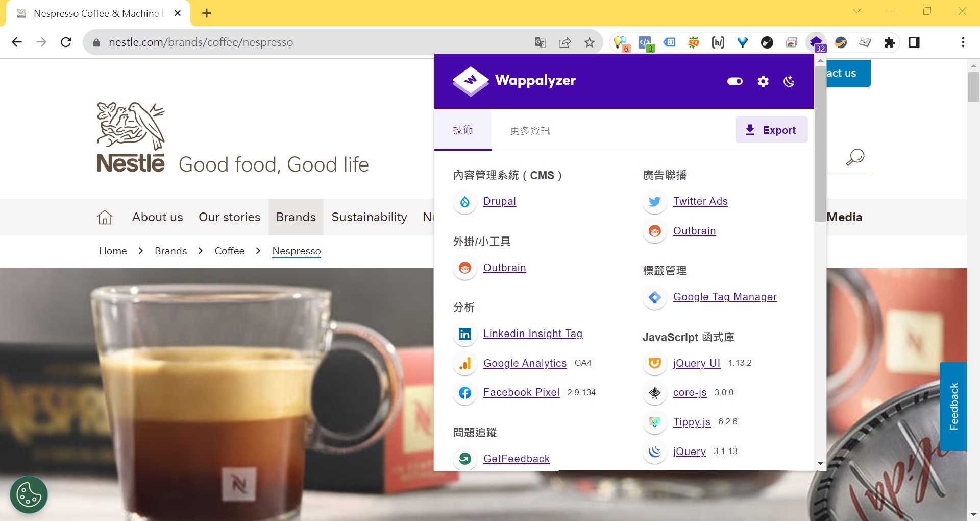
Task: Open Outbrain under 廣告聯播
Action: point(694,231)
